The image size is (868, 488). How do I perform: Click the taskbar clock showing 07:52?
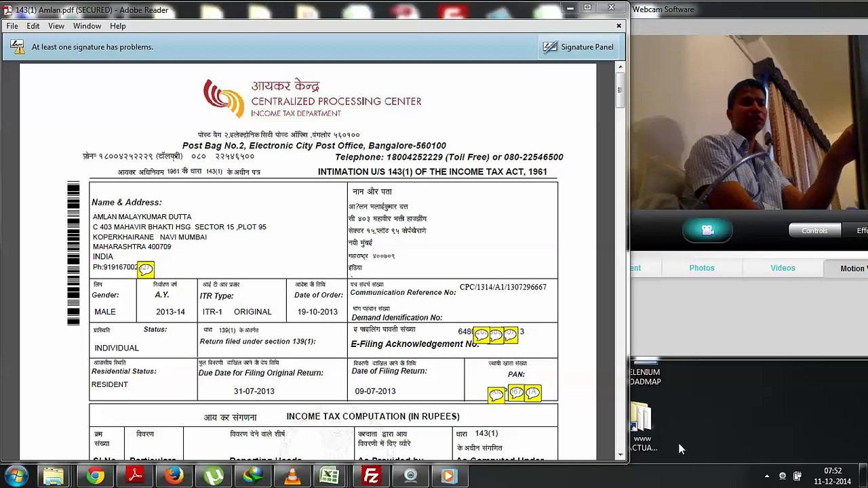coord(833,476)
